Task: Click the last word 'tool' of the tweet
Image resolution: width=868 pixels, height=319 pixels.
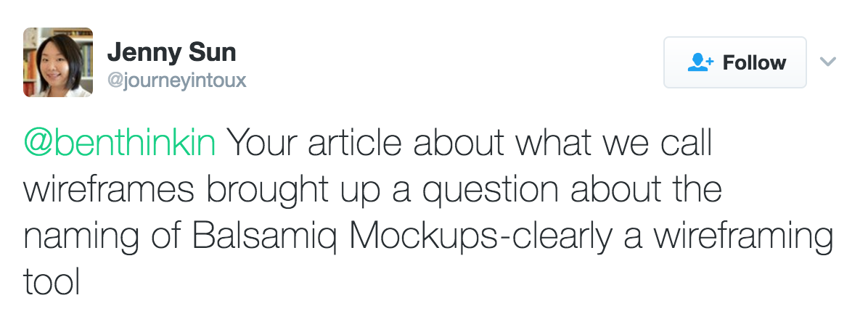Action: pyautogui.click(x=52, y=281)
